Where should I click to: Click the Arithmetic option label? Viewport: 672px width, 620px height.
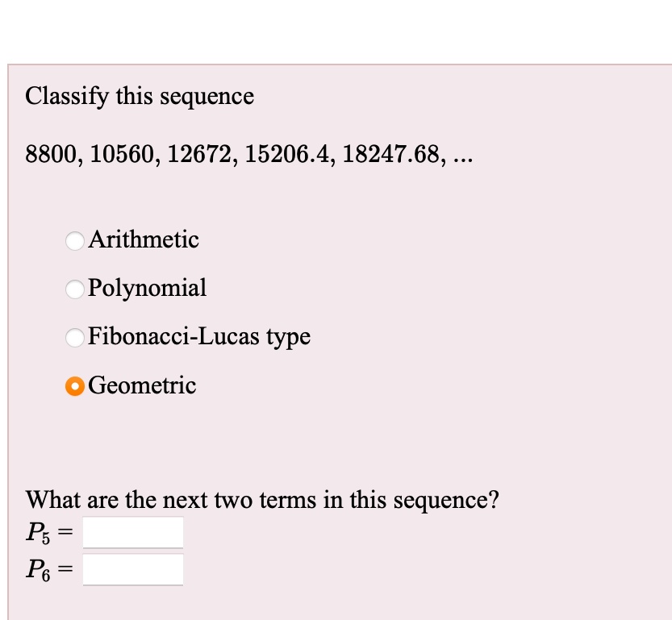[x=144, y=239]
